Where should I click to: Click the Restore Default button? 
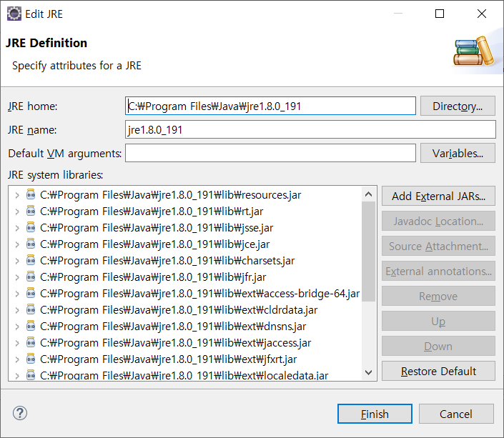[438, 371]
